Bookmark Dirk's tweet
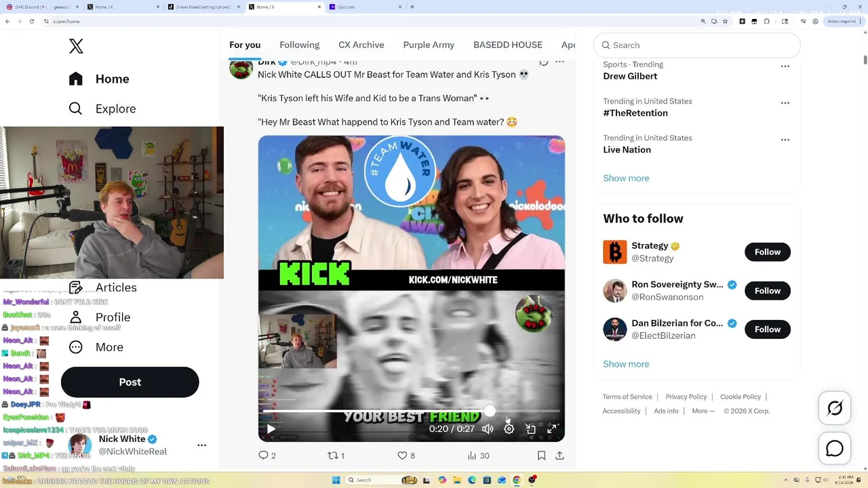 [541, 455]
